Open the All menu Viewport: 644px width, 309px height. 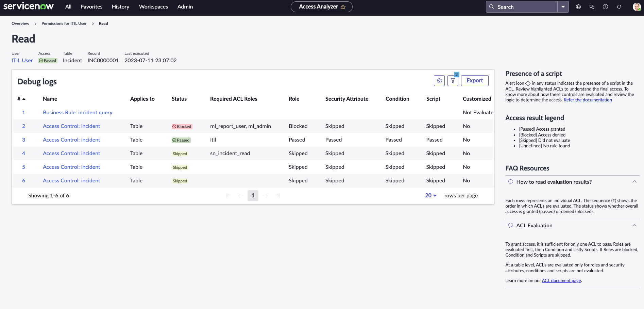pos(68,7)
